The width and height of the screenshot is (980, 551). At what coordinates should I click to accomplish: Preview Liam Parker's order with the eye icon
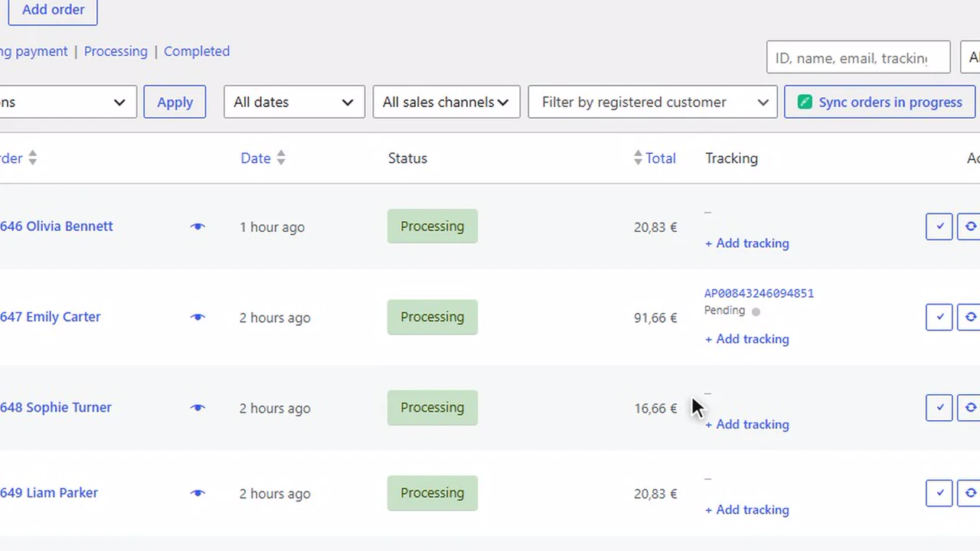click(x=198, y=493)
